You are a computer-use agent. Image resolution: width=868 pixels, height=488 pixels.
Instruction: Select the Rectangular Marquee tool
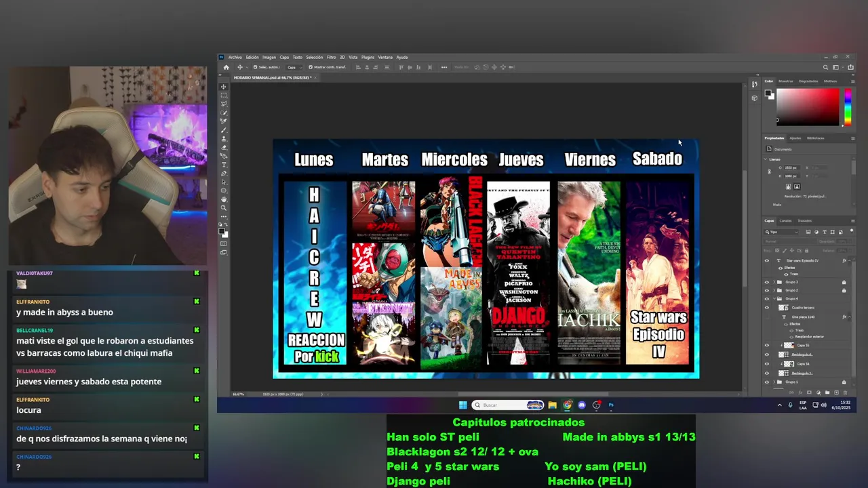[224, 96]
